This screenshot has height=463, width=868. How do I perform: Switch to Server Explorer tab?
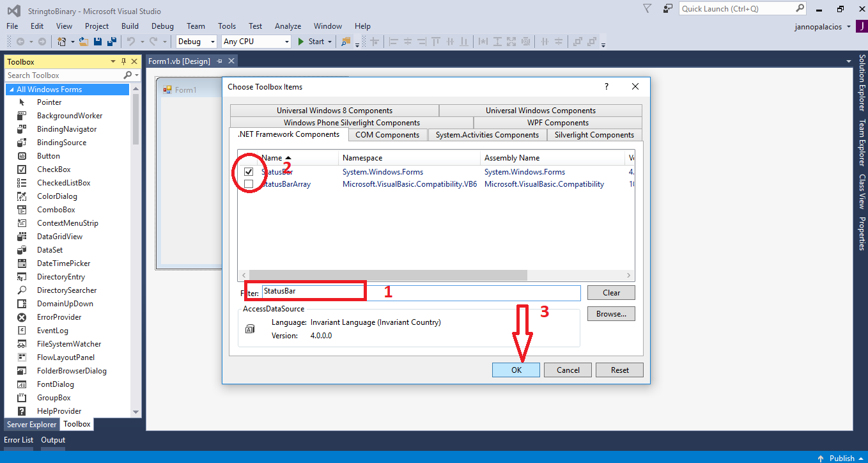(31, 425)
